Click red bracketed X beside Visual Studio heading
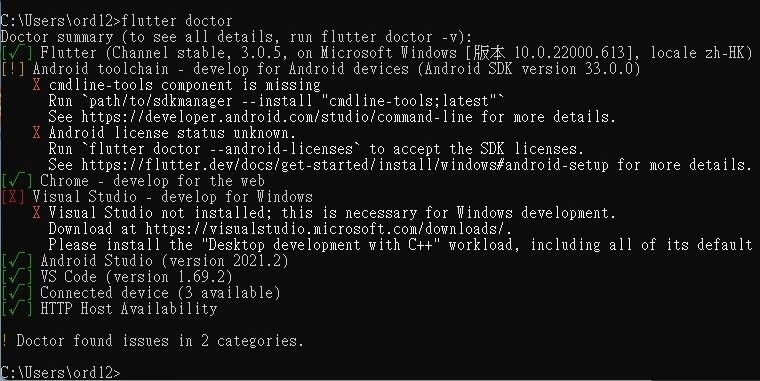Viewport: 760px width, 381px height. [x=13, y=196]
